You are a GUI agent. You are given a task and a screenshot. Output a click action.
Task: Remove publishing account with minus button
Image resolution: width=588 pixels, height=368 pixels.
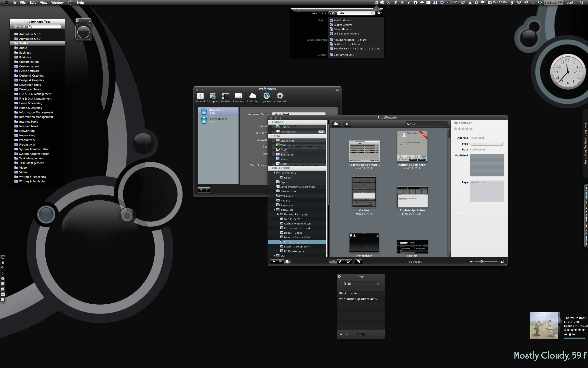207,190
